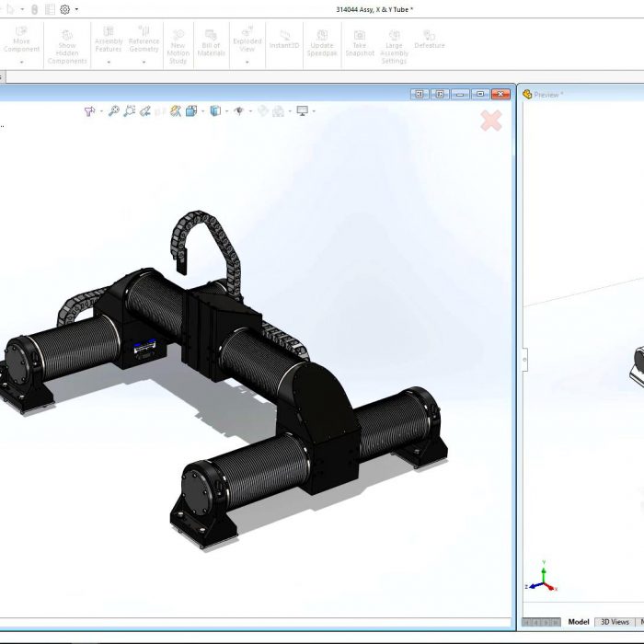Toggle Instant3D mode
Viewport: 644px width, 644px height.
pos(284,40)
